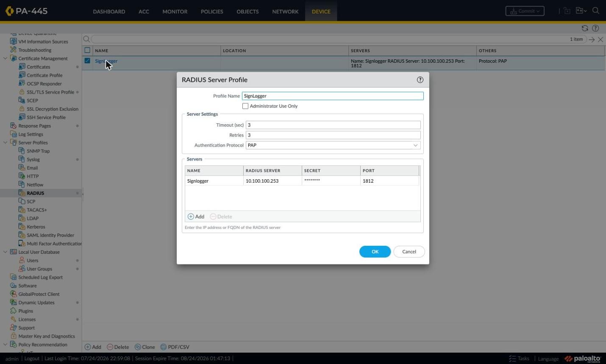The height and width of the screenshot is (364, 606).
Task: Switch to the OBJECTS tab
Action: pyautogui.click(x=247, y=11)
